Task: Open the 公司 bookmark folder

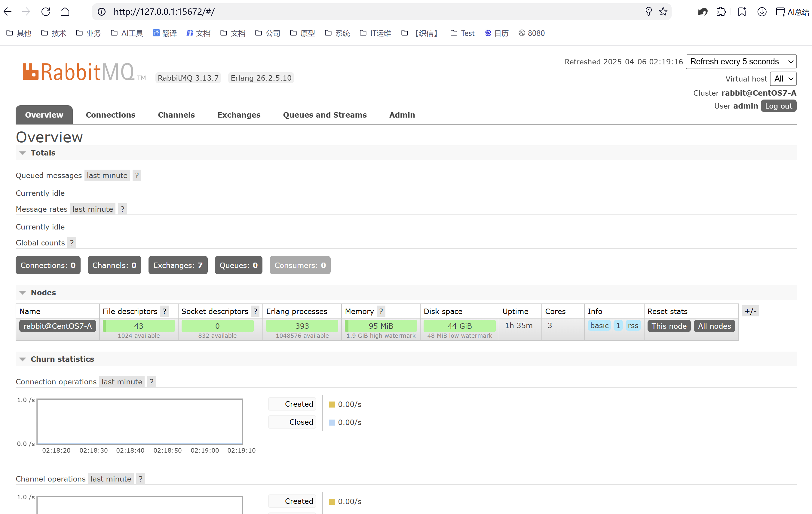Action: pos(268,33)
